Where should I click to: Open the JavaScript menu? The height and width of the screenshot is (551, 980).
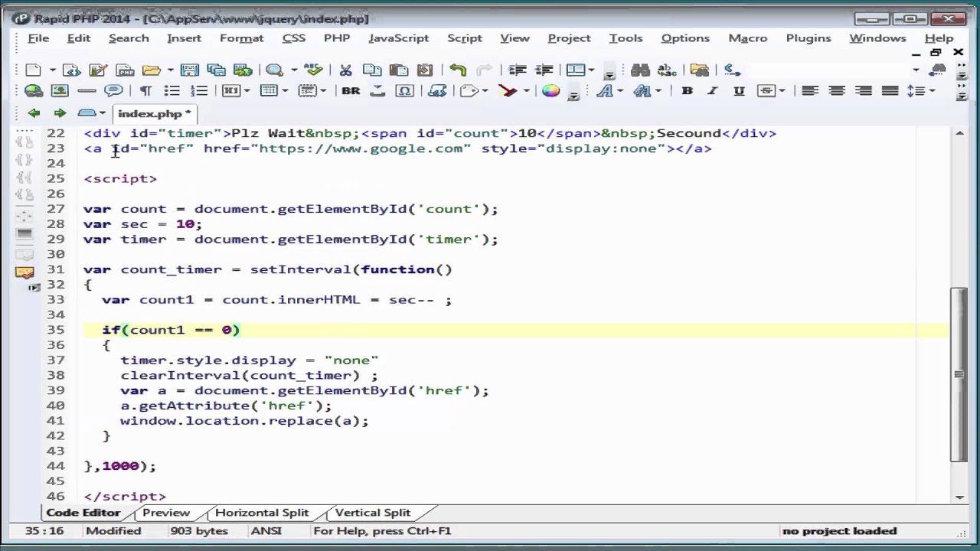click(398, 38)
